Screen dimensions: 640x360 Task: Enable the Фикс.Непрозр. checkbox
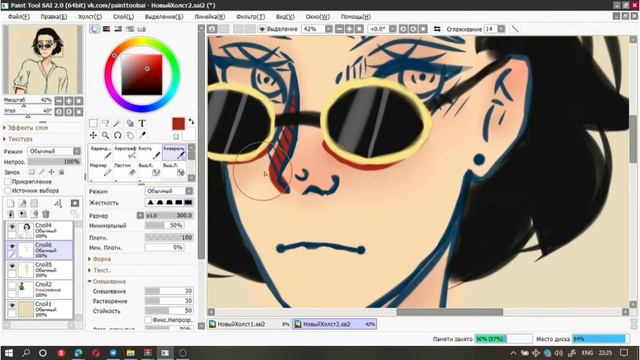[x=148, y=320]
